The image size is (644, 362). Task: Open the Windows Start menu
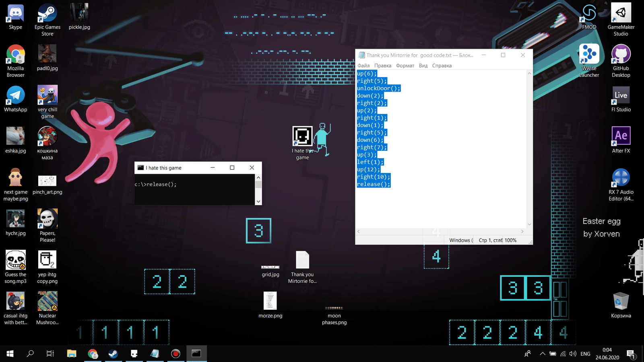pos(10,354)
